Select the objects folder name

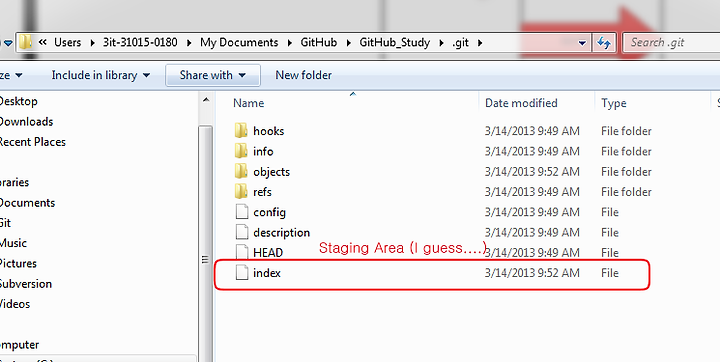[x=271, y=172]
